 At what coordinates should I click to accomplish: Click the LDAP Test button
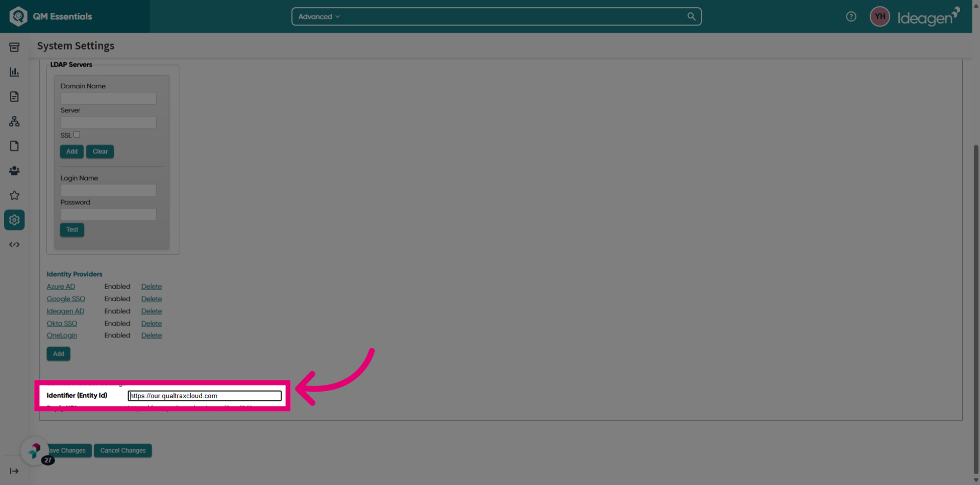tap(72, 230)
